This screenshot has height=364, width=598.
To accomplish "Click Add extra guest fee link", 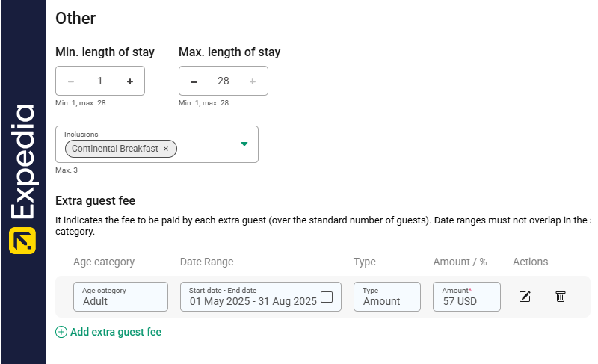I will pos(116,332).
